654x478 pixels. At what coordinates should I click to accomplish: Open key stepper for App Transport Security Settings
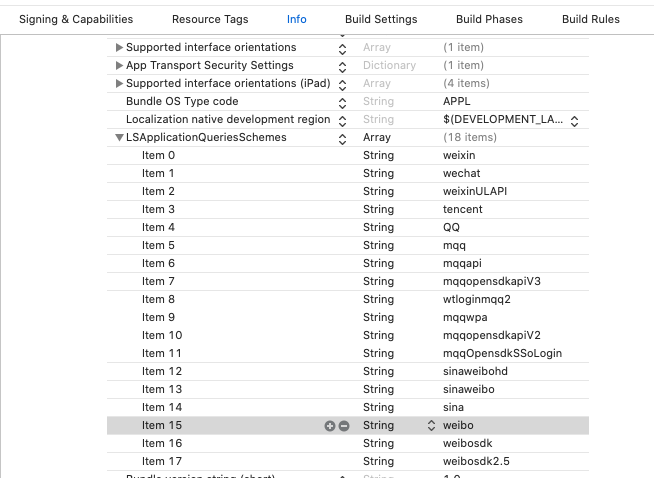[342, 67]
